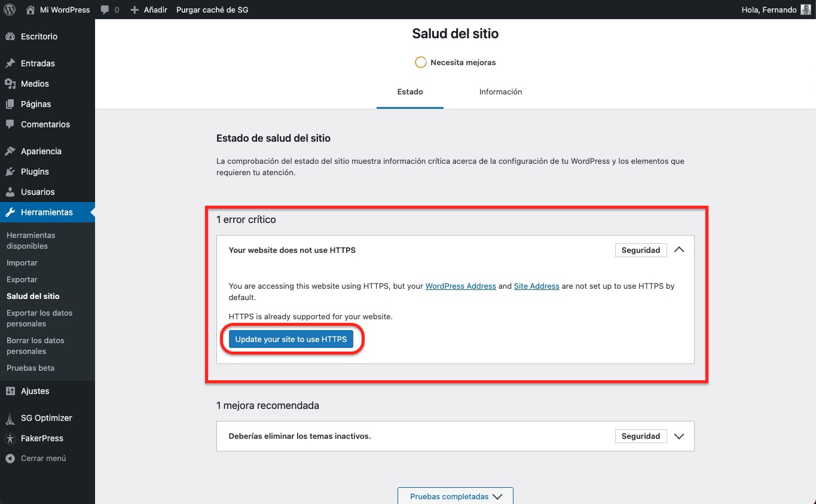Click the WordPress logo icon
The width and height of the screenshot is (816, 504).
point(10,10)
